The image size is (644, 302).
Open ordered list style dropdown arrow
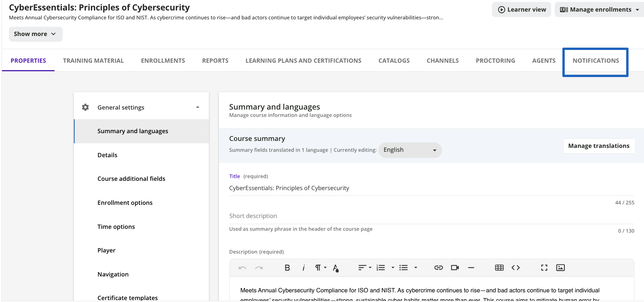point(393,268)
